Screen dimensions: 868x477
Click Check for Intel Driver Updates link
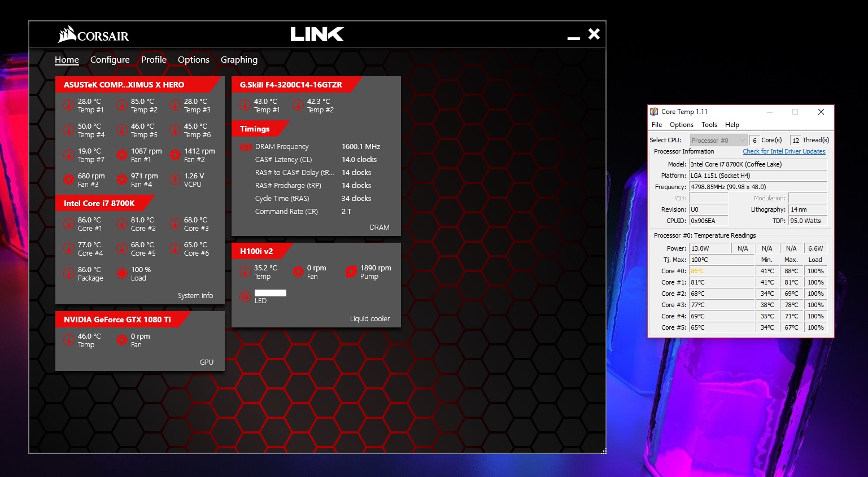pos(784,151)
